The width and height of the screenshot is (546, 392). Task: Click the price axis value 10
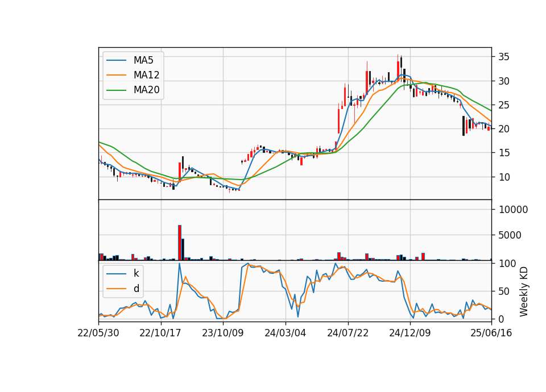(x=504, y=177)
